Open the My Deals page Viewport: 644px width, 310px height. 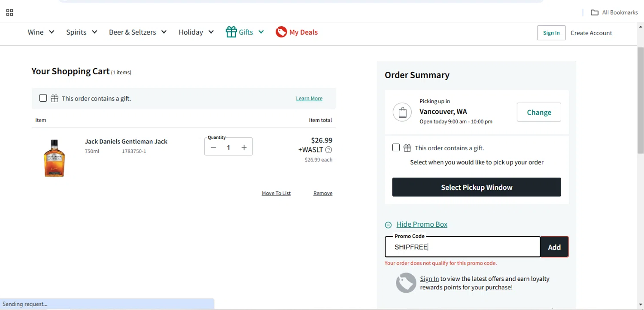(304, 32)
